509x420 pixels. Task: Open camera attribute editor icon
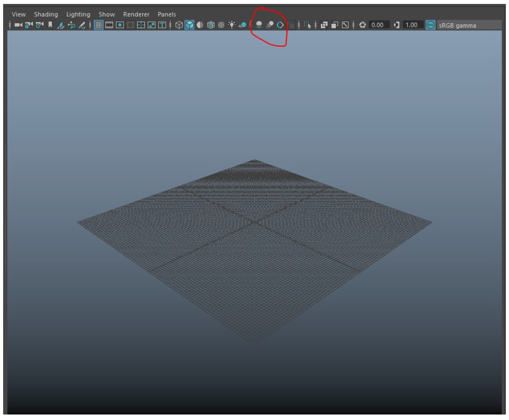pos(38,25)
